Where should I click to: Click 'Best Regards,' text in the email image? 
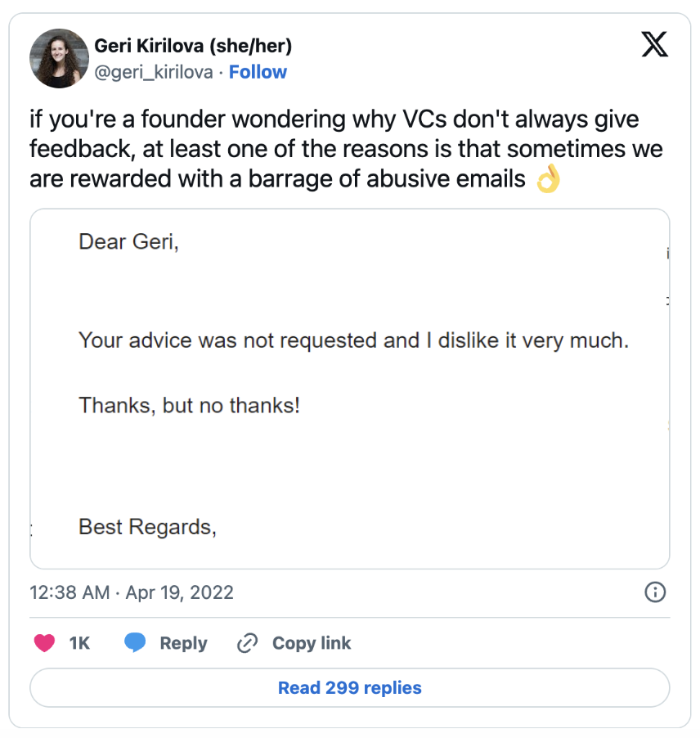pyautogui.click(x=147, y=527)
